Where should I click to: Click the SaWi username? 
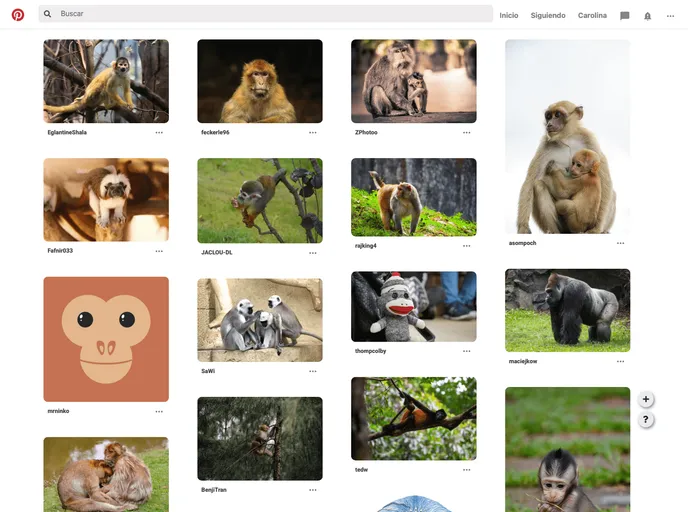[x=208, y=371]
